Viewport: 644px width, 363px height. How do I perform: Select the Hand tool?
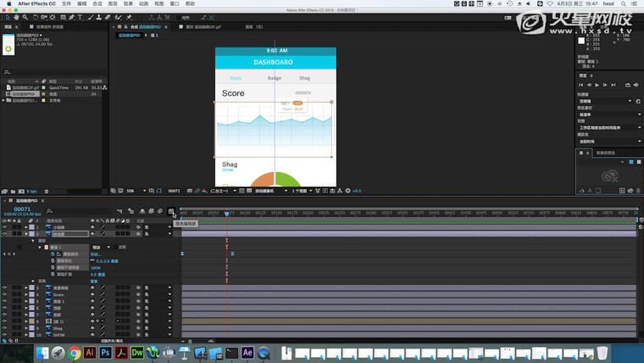pos(15,16)
